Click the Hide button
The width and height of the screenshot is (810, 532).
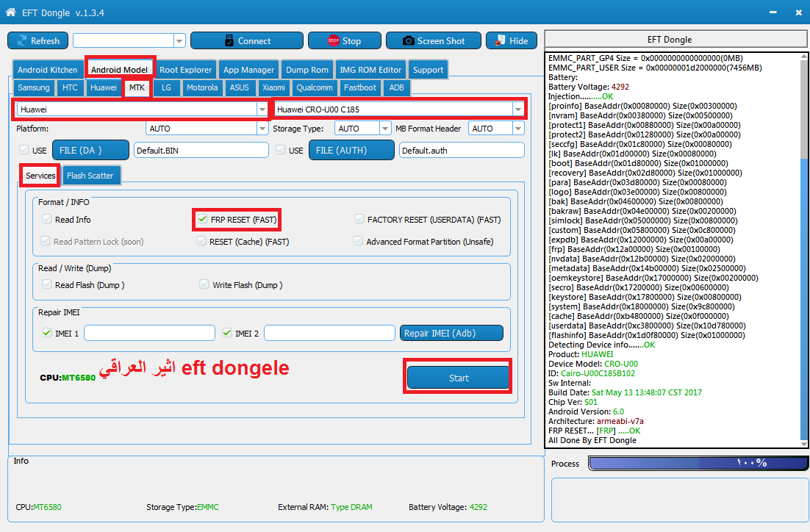[511, 41]
